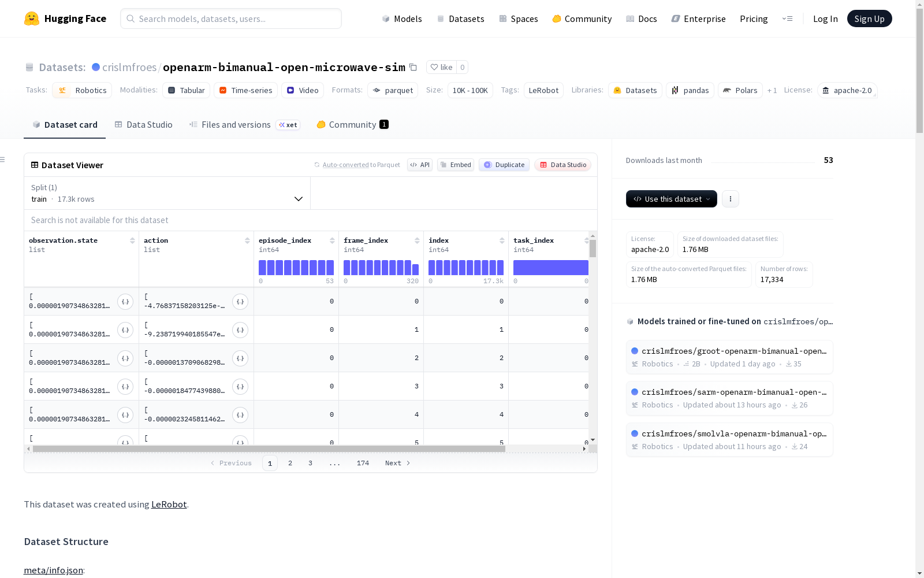Click the pandas library tag
Viewport: 924px width, 578px height.
pos(690,90)
